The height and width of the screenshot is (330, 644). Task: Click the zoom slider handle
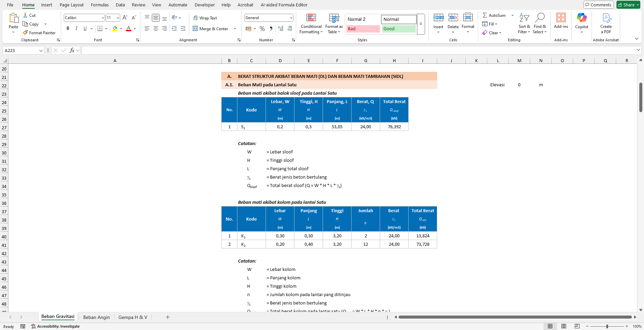click(x=607, y=326)
